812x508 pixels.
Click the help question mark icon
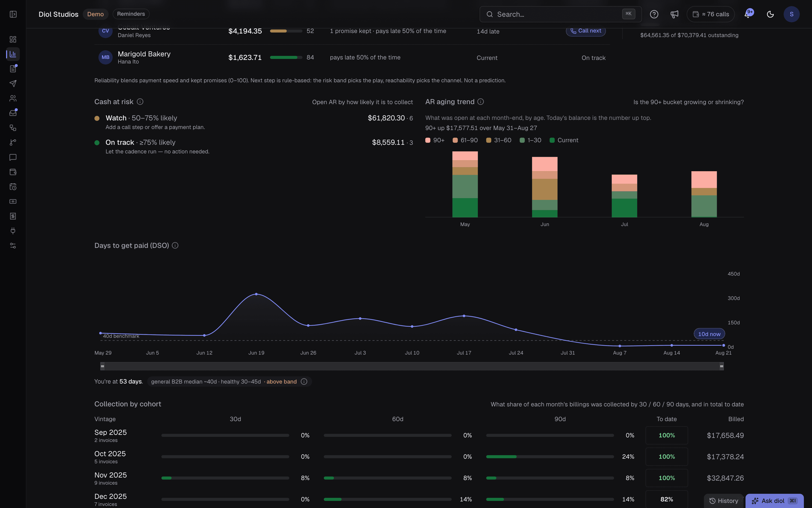pyautogui.click(x=654, y=14)
